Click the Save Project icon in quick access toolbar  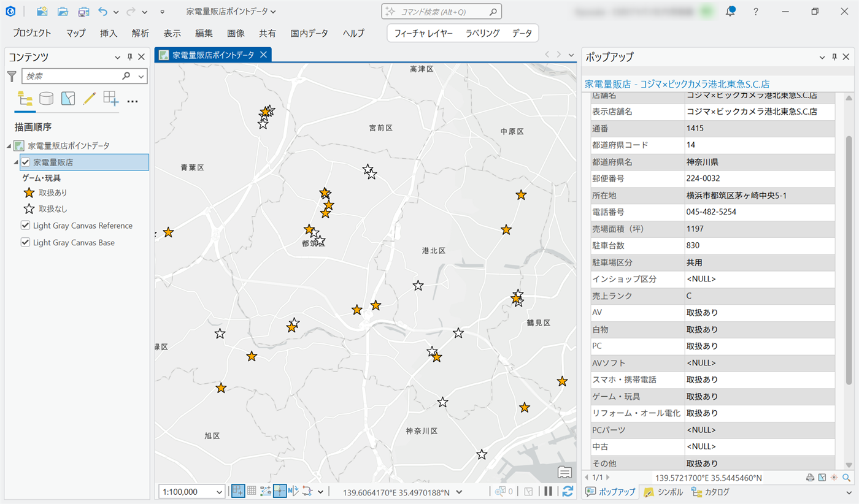pyautogui.click(x=83, y=12)
